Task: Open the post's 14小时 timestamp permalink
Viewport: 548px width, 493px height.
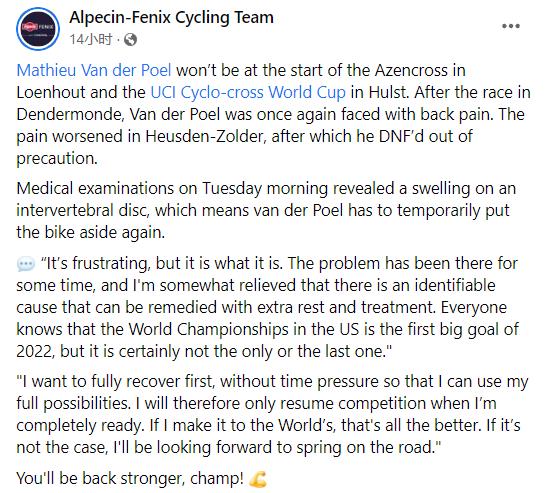Action: [x=91, y=39]
